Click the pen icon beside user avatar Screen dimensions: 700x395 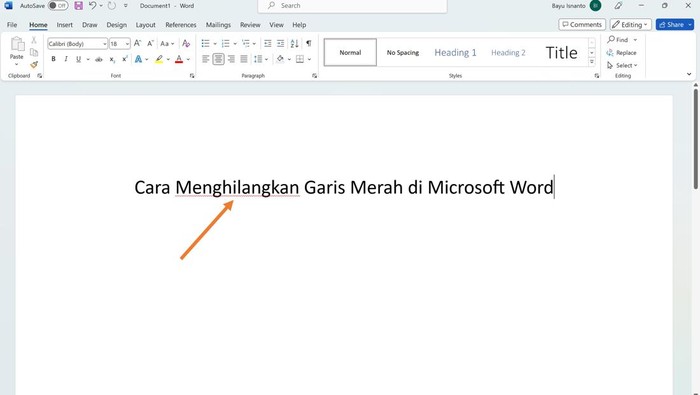click(x=618, y=6)
